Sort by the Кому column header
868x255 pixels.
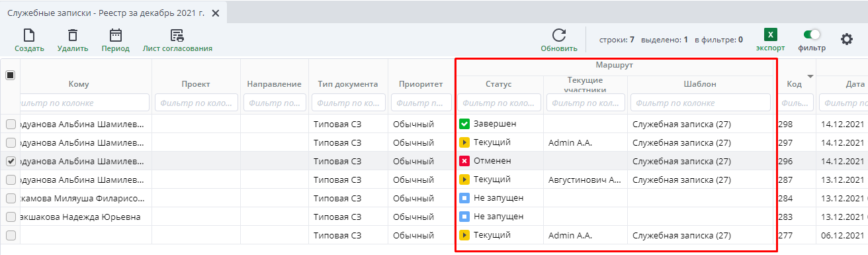pyautogui.click(x=79, y=84)
